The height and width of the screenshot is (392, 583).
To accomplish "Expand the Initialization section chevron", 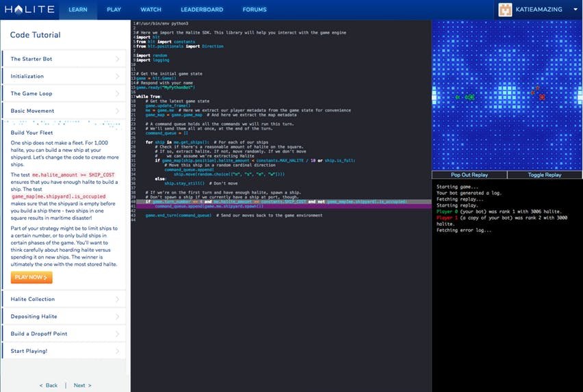I will pyautogui.click(x=118, y=76).
